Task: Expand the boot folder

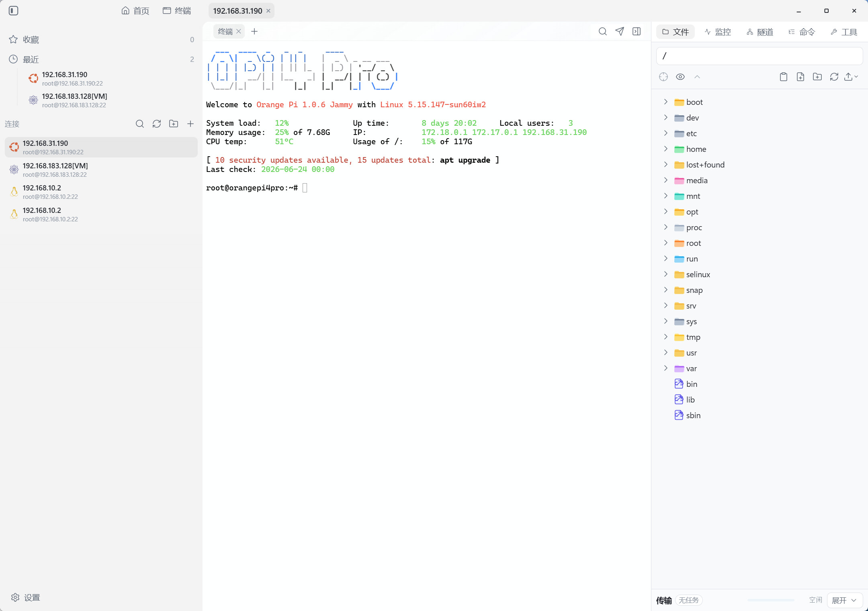Action: (x=666, y=102)
